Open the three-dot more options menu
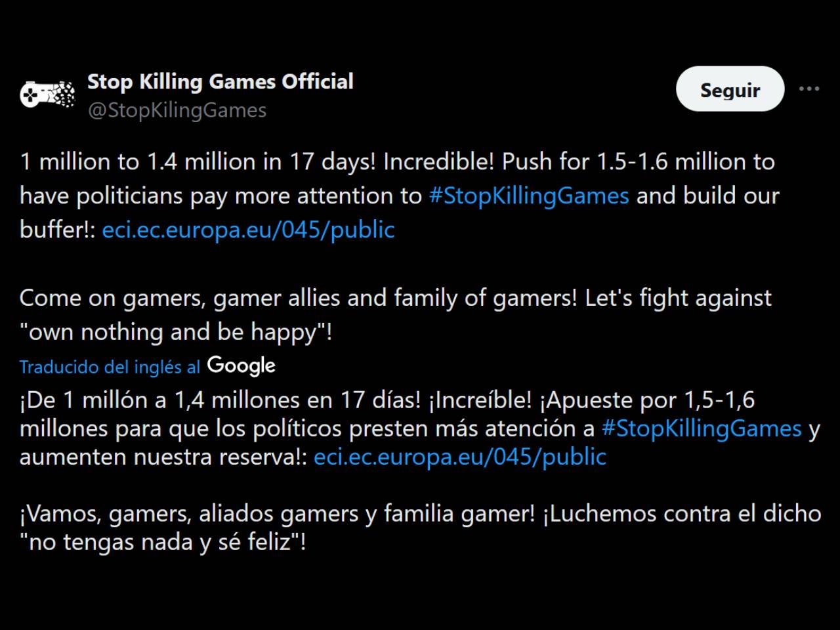Screen dimensions: 840x630 click(808, 89)
